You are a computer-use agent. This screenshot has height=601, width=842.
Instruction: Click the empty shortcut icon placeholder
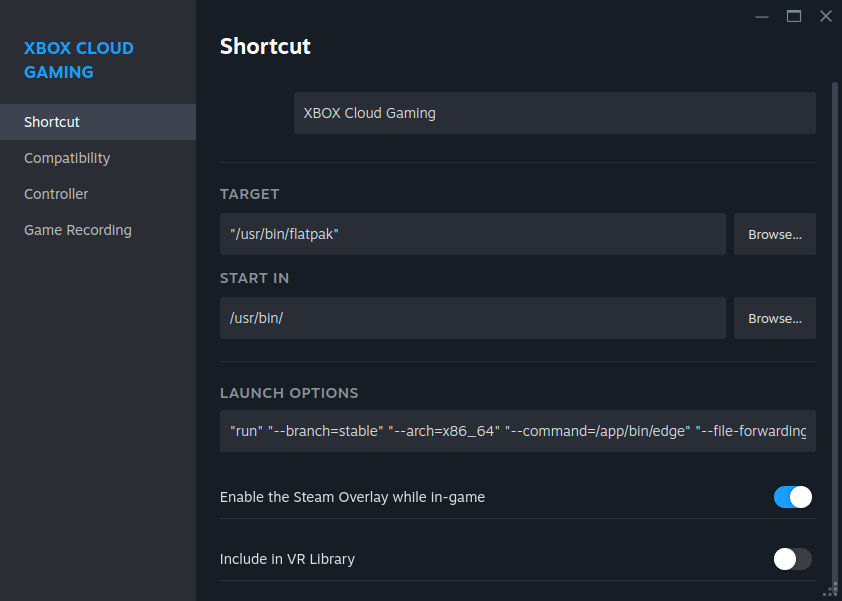coord(252,113)
